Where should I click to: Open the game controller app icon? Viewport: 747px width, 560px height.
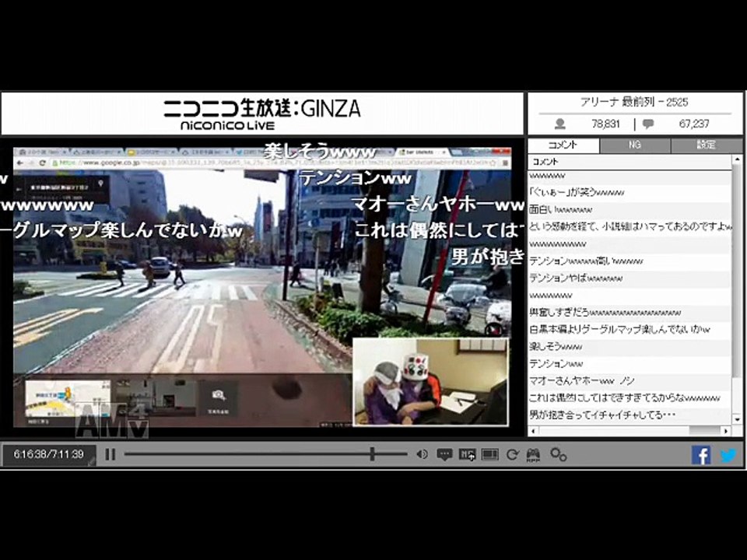tap(533, 455)
